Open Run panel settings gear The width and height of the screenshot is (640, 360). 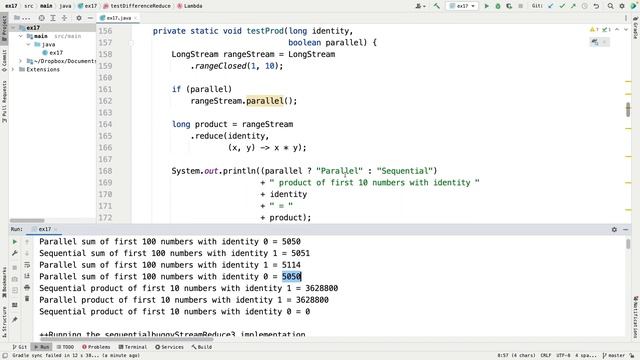click(x=614, y=230)
